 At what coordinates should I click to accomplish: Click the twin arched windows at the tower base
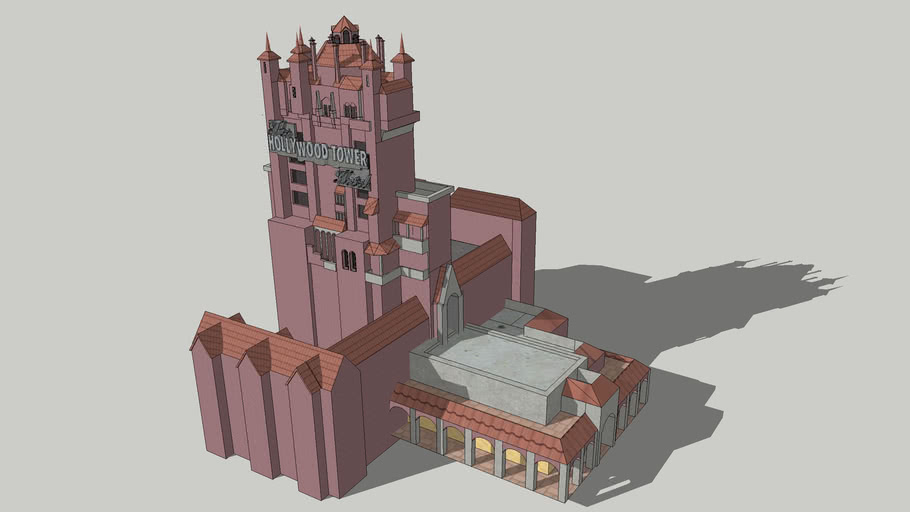pos(348,260)
